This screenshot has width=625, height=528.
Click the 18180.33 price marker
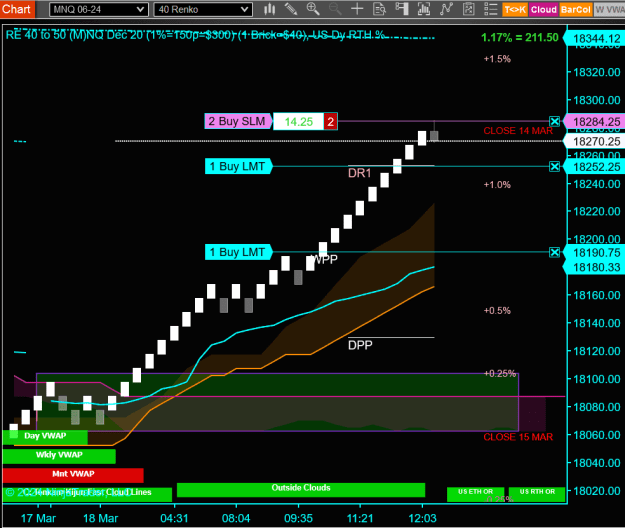[x=595, y=267]
